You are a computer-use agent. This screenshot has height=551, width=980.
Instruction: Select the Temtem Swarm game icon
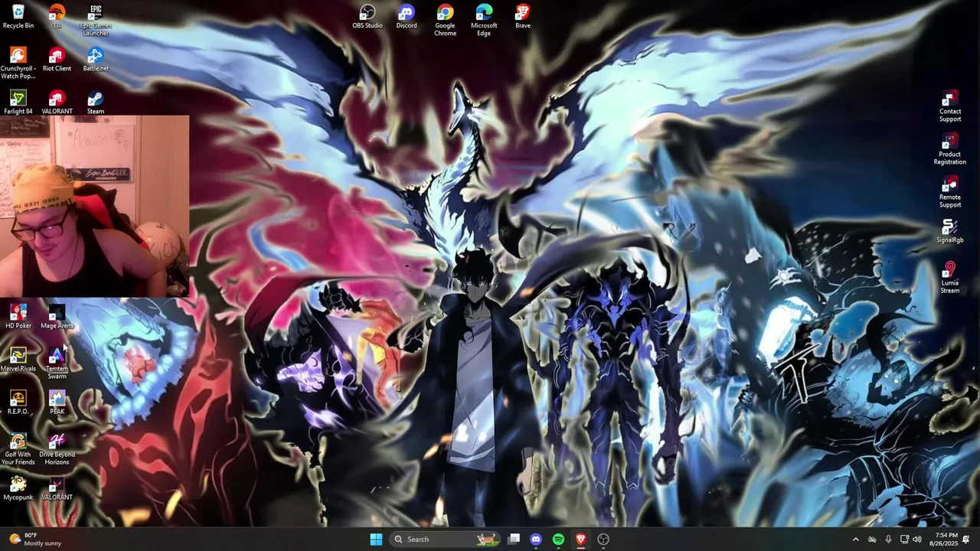57,363
